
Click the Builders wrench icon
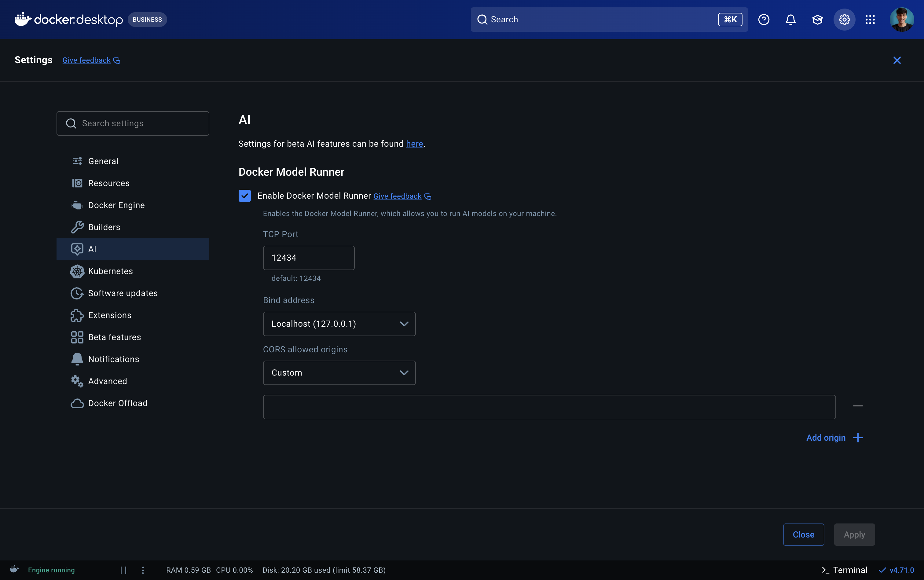[77, 227]
